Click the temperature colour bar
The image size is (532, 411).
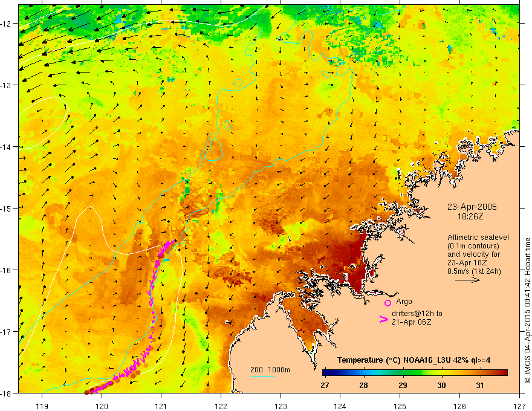tap(415, 373)
